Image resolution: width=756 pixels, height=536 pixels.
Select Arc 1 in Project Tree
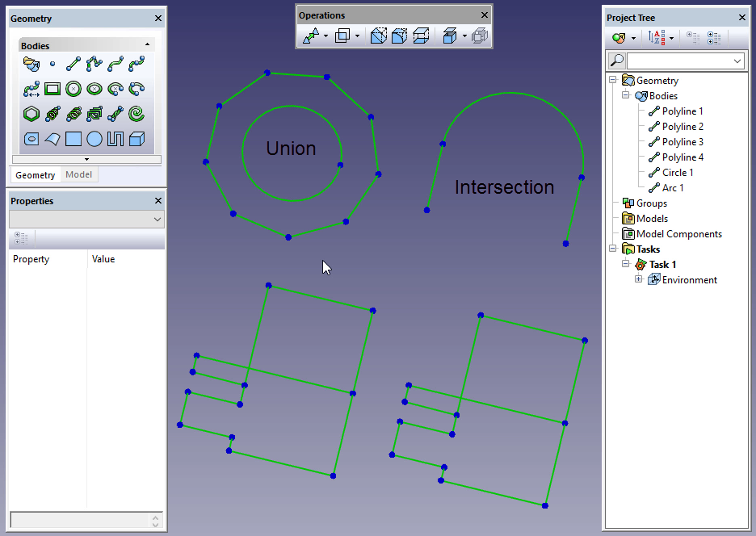[x=673, y=188]
